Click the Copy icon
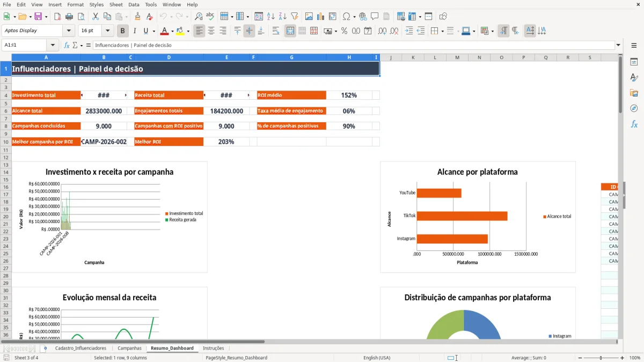 (107, 17)
